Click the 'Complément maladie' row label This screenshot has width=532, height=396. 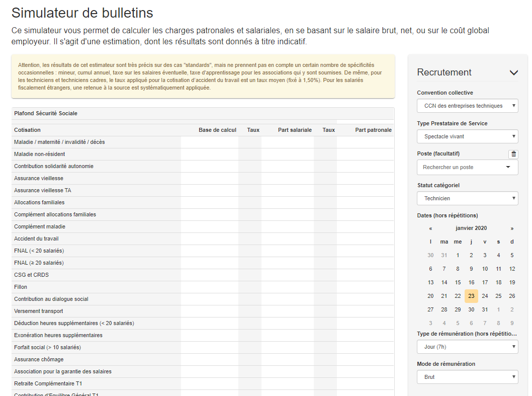pos(40,226)
